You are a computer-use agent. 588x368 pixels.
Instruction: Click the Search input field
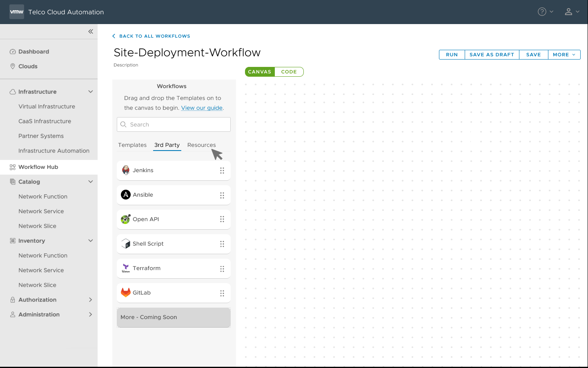tap(174, 124)
